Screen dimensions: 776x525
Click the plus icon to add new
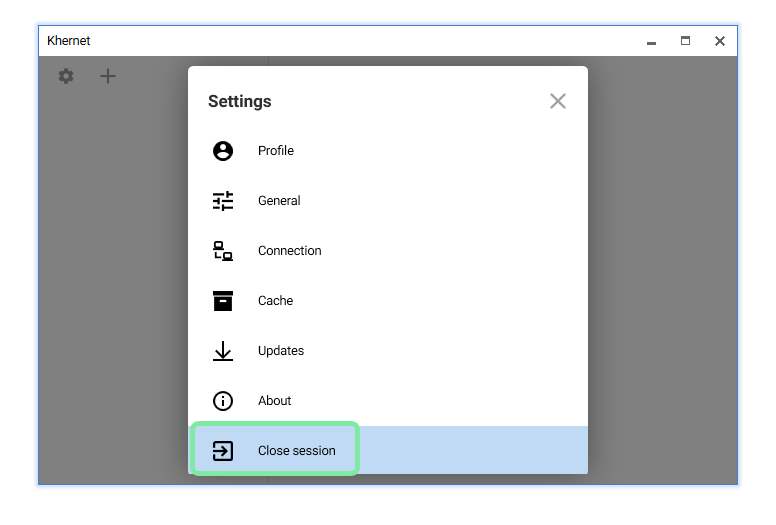(108, 76)
